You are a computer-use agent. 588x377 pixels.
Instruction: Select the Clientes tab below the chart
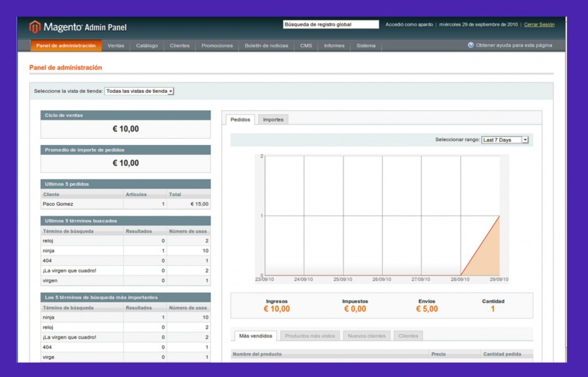tap(408, 336)
